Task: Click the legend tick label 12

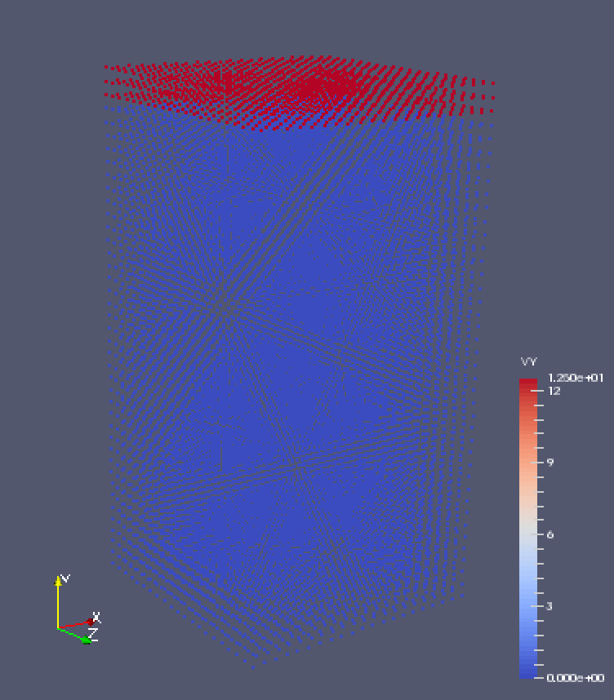Action: coord(554,391)
